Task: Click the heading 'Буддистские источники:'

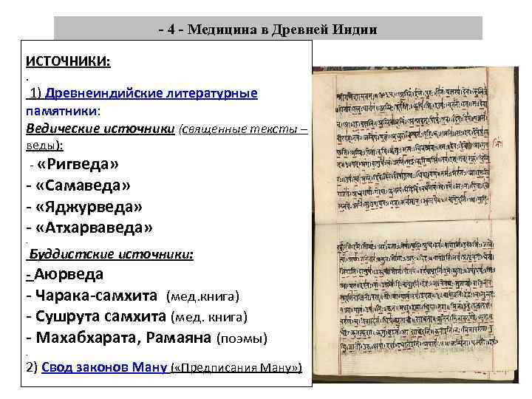Action: [112, 254]
